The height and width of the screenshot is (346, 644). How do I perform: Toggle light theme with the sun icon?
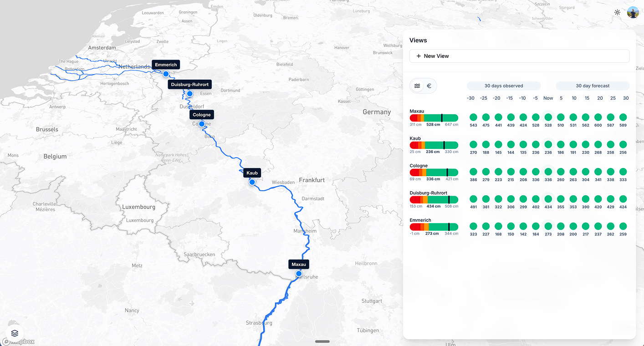click(x=617, y=12)
